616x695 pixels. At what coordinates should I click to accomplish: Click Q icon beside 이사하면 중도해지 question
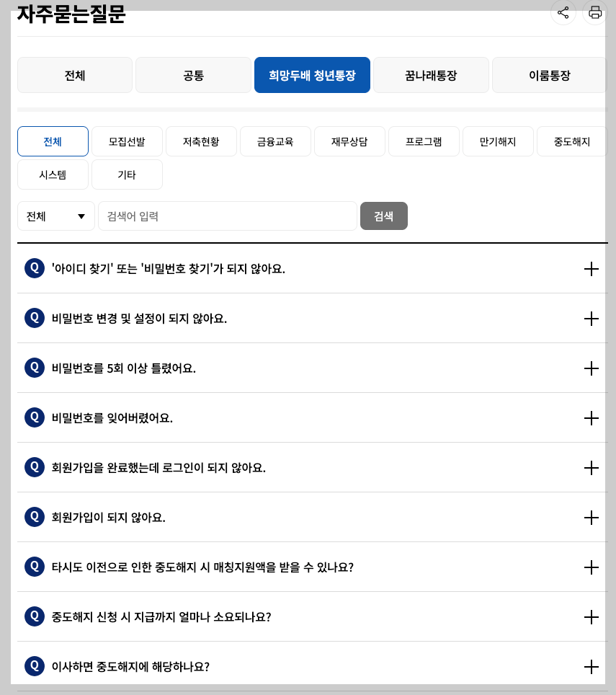point(35,665)
